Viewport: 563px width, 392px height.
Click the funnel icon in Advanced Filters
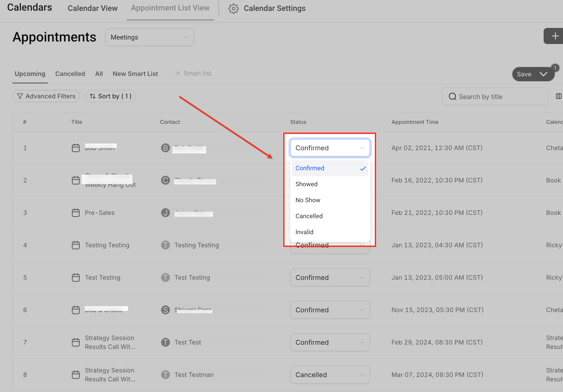[20, 96]
